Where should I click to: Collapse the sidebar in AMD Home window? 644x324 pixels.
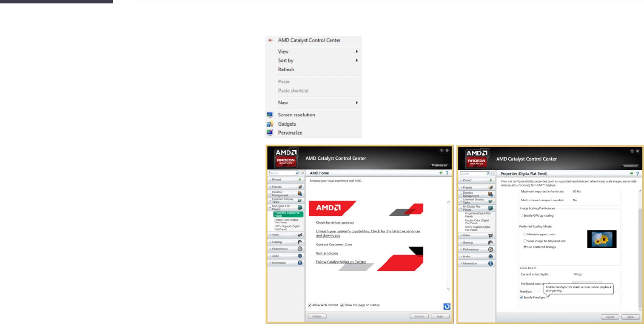click(x=303, y=173)
